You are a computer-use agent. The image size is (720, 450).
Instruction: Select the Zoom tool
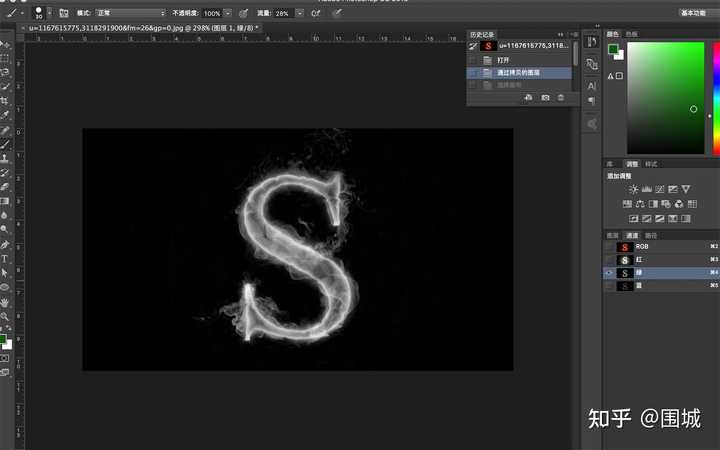tap(5, 316)
